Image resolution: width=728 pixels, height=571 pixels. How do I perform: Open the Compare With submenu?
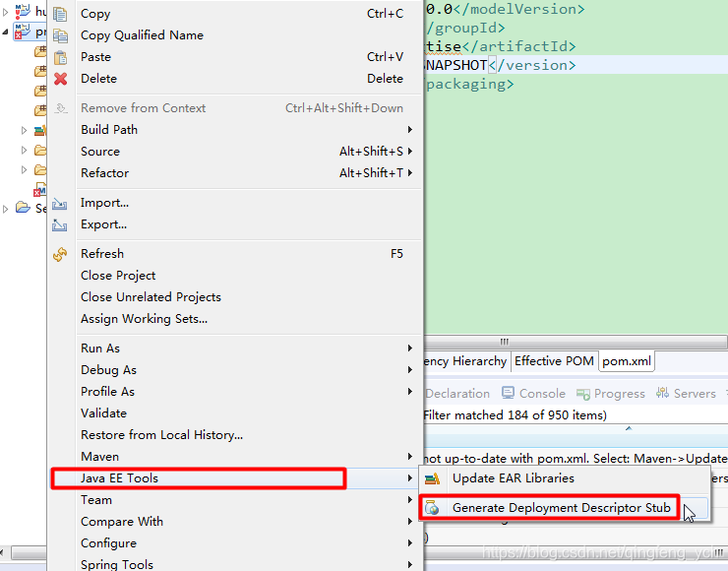[x=236, y=522]
